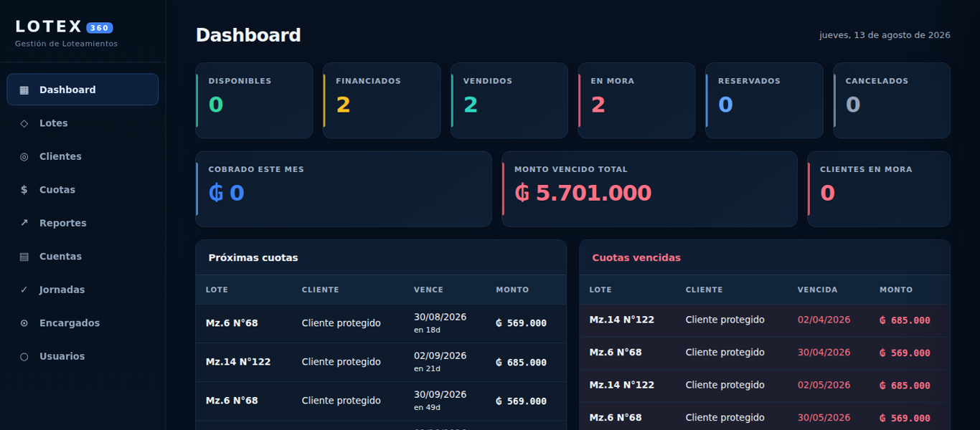Click the Clientes target icon

(x=24, y=156)
